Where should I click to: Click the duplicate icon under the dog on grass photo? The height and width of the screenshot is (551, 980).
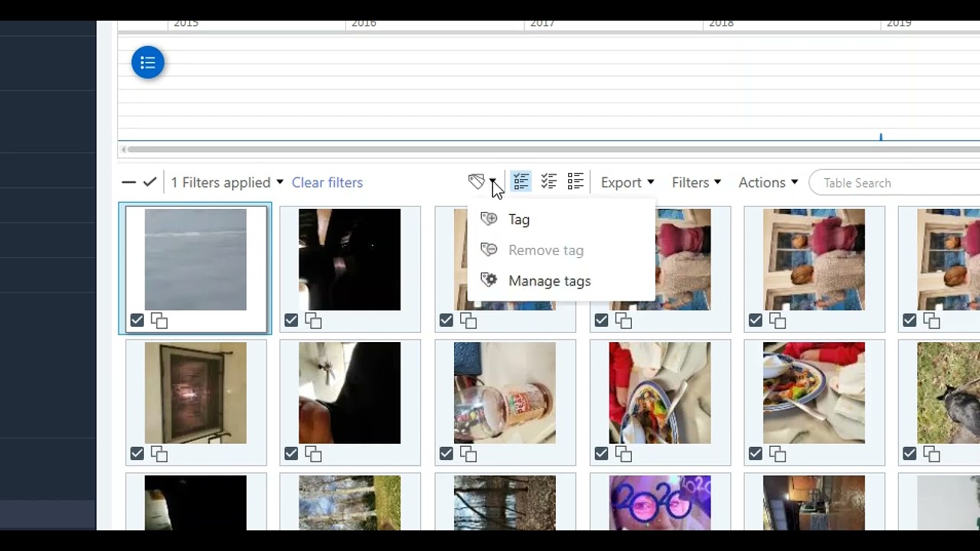tap(932, 454)
